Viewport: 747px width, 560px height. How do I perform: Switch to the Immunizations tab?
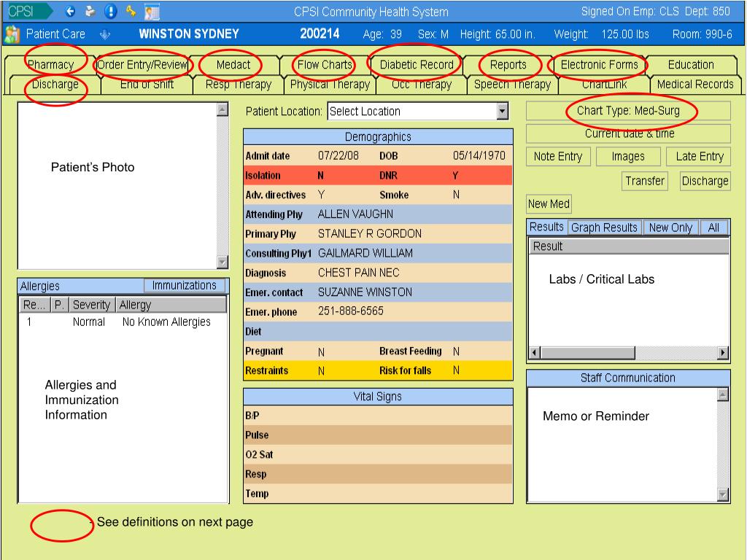pos(185,285)
